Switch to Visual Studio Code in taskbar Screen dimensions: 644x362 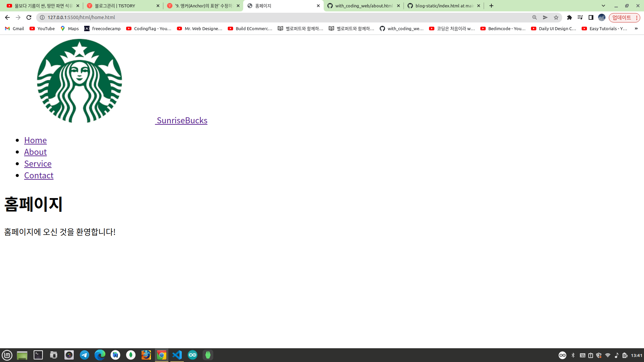pyautogui.click(x=177, y=355)
